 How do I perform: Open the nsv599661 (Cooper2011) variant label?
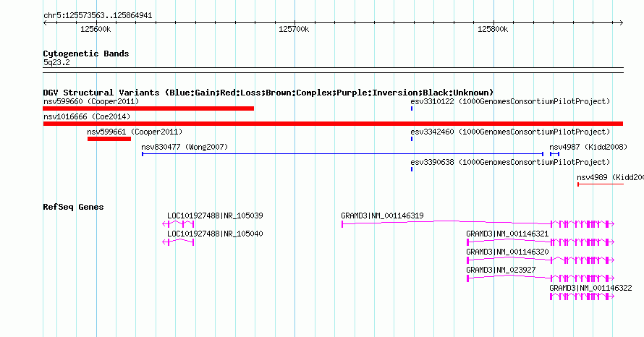pyautogui.click(x=135, y=132)
